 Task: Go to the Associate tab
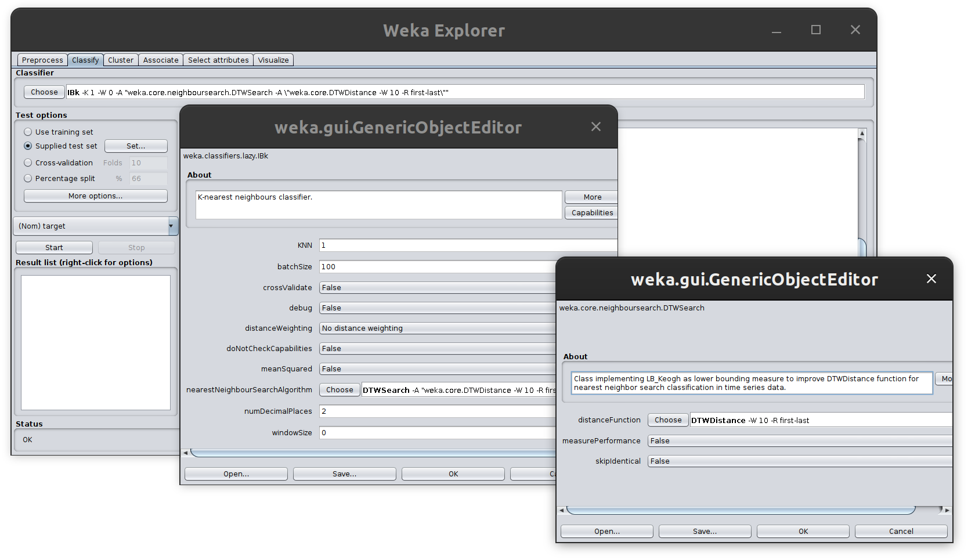click(161, 60)
